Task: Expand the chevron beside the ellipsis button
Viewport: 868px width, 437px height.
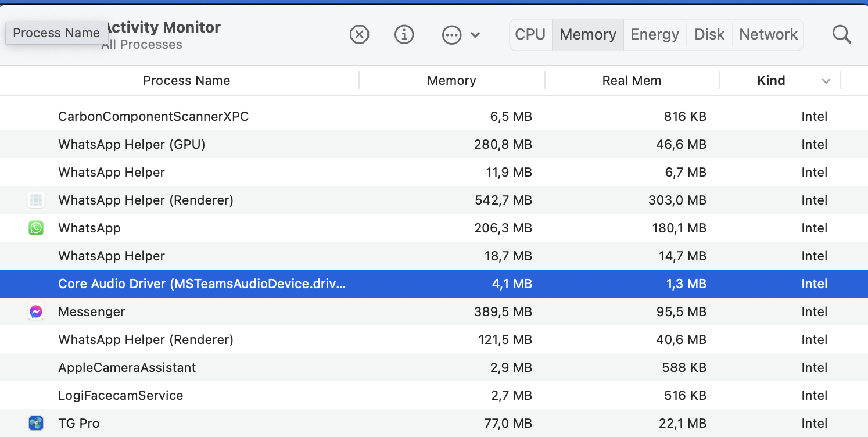Action: point(475,35)
